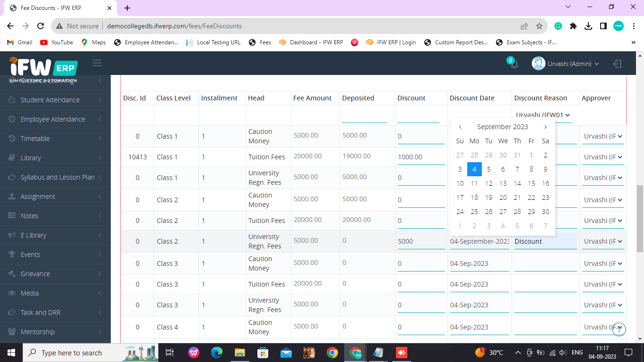Viewport: 644px width, 362px height.
Task: Go back using the browser back arrow
Action: point(10,26)
